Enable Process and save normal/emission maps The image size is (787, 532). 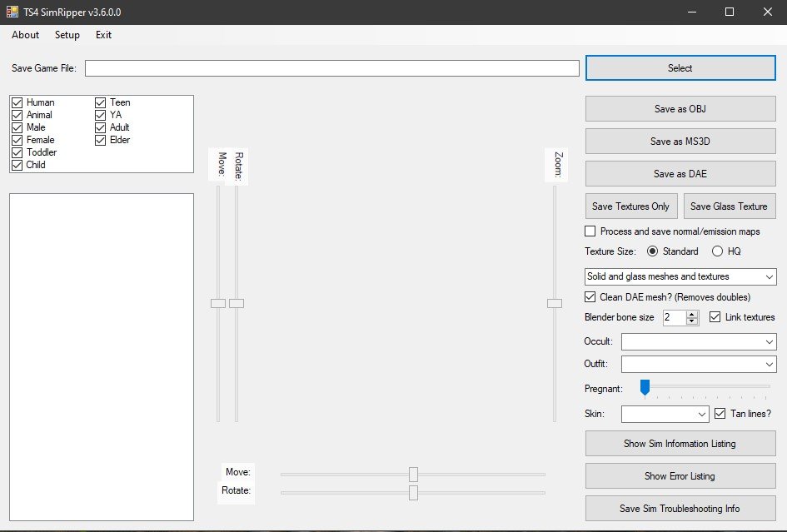(x=590, y=231)
